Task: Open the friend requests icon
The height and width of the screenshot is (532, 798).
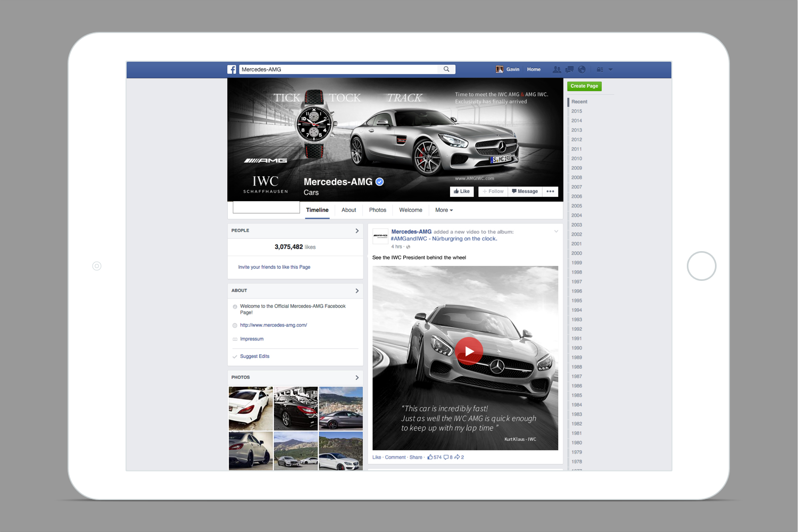Action: 557,70
